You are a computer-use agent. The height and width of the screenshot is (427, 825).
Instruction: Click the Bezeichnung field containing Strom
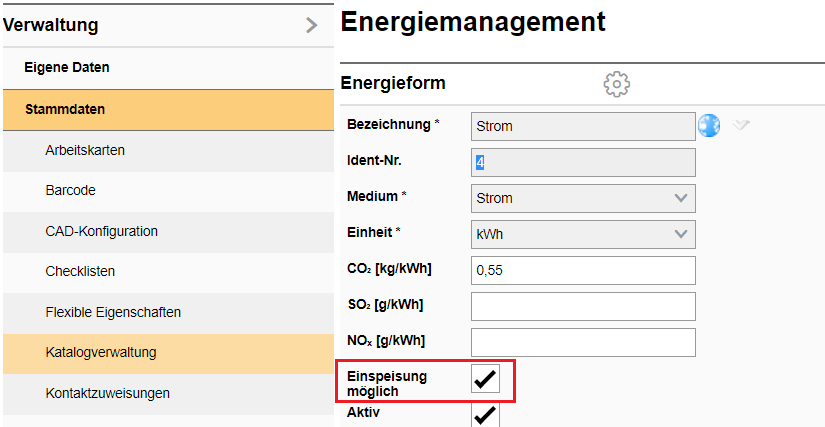pyautogui.click(x=583, y=126)
